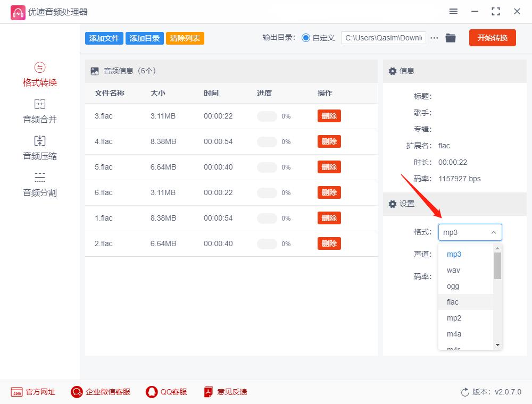Delete the file 3.flac from the list
Viewport: 532px width, 404px height.
point(329,116)
